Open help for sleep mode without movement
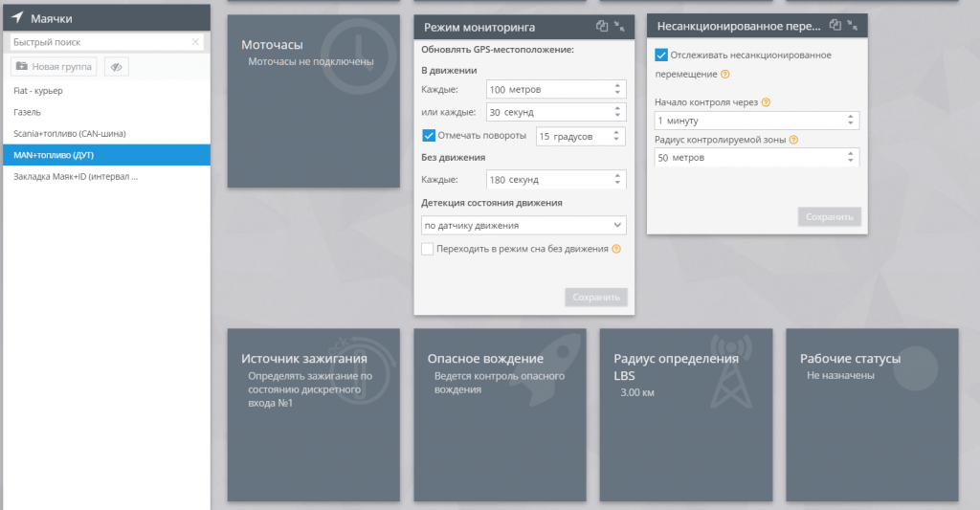The height and width of the screenshot is (510, 980). (616, 249)
